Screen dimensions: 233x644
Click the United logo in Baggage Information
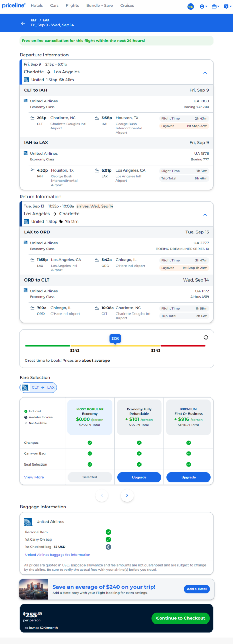(28, 522)
